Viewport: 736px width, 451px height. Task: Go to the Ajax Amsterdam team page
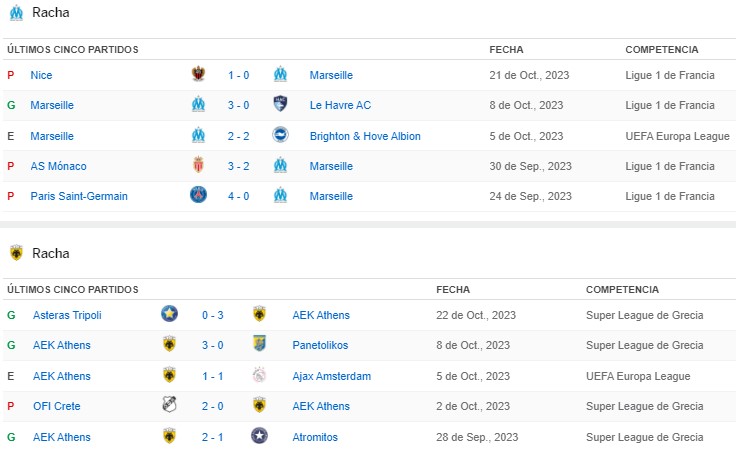331,376
